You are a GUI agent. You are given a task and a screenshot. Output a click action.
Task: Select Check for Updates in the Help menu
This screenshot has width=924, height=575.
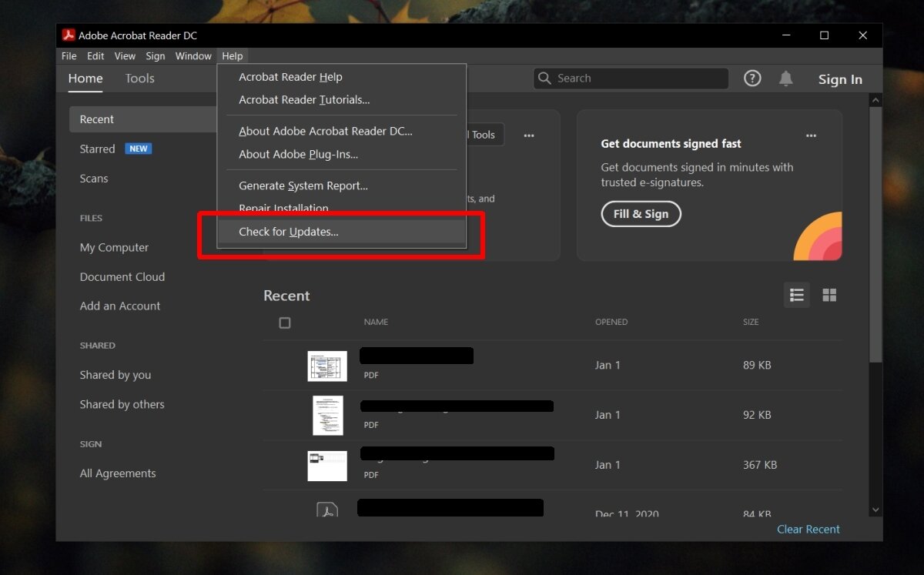pos(289,232)
